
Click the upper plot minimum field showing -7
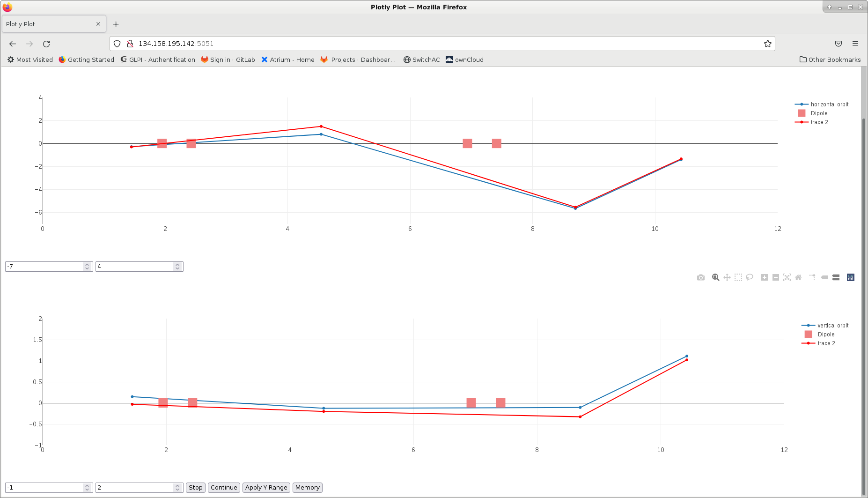(44, 267)
